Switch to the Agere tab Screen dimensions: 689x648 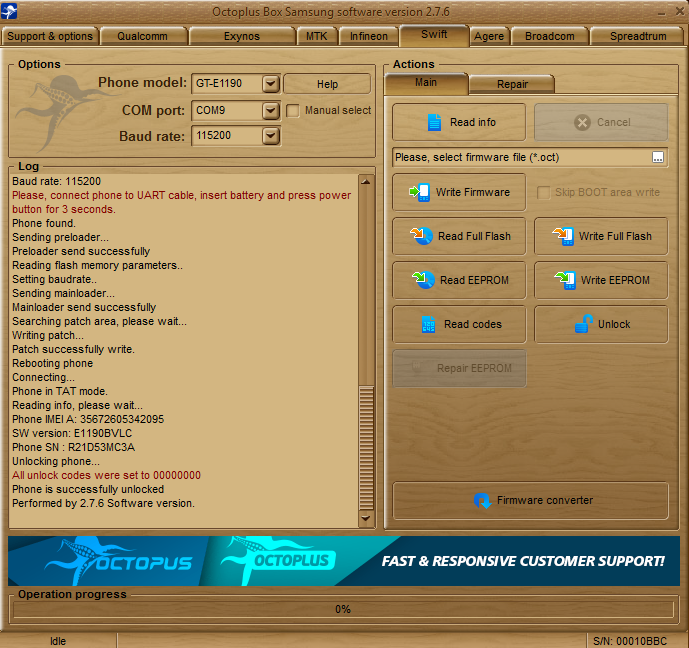(x=489, y=36)
